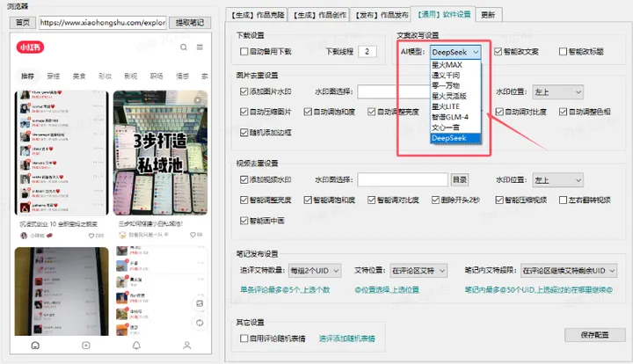Open 笔记内艾特超限 dropdown
The width and height of the screenshot is (633, 364).
pos(569,271)
